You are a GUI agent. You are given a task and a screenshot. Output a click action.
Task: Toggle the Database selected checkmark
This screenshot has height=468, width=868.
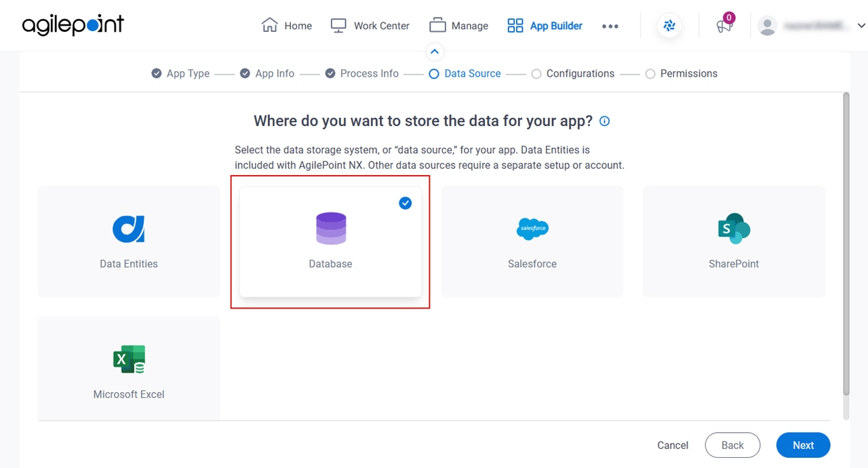[406, 203]
